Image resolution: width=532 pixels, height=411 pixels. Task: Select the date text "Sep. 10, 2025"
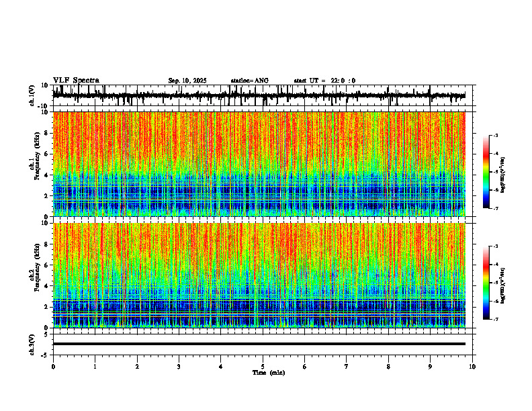(x=187, y=81)
